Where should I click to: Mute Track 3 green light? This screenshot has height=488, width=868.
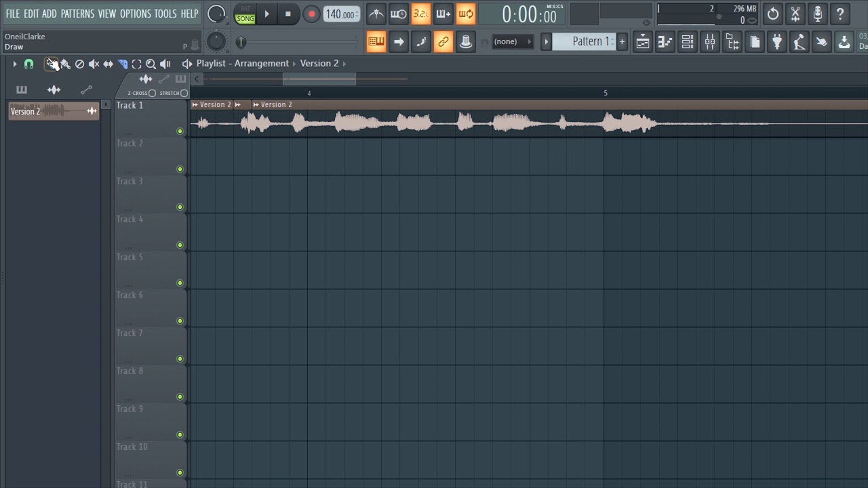180,207
